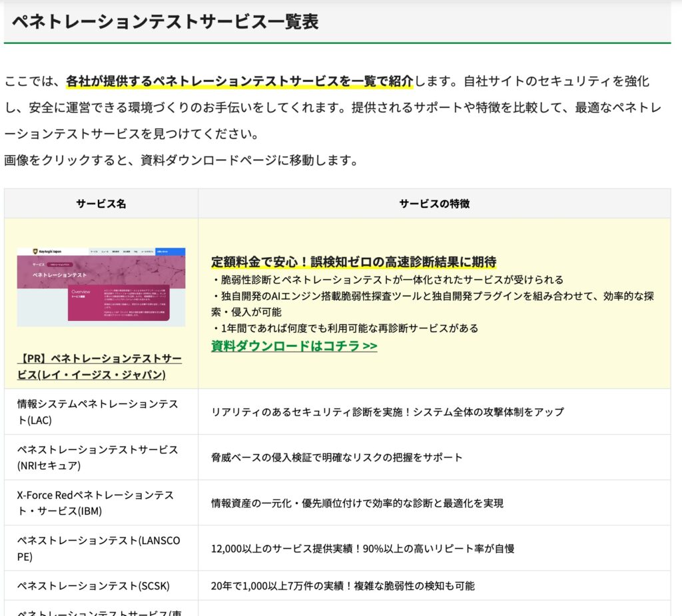Open the 資料ダウンロードはコチラ >> link
The image size is (682, 616).
pyautogui.click(x=294, y=346)
